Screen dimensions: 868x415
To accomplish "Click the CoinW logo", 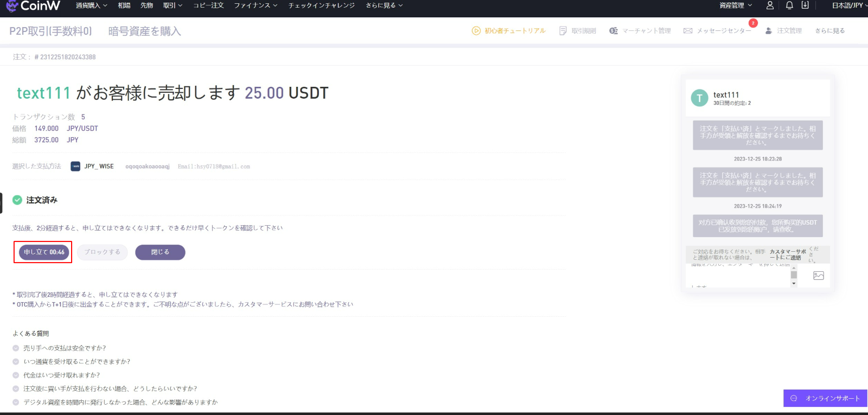I will click(33, 6).
